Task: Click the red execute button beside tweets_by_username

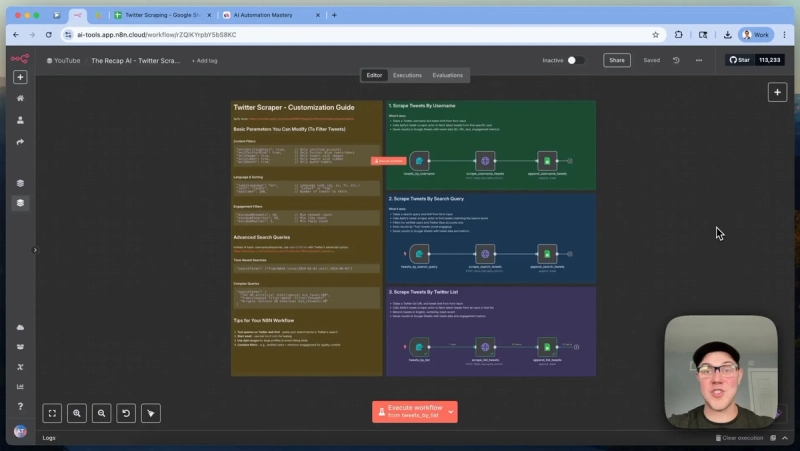Action: pyautogui.click(x=388, y=161)
